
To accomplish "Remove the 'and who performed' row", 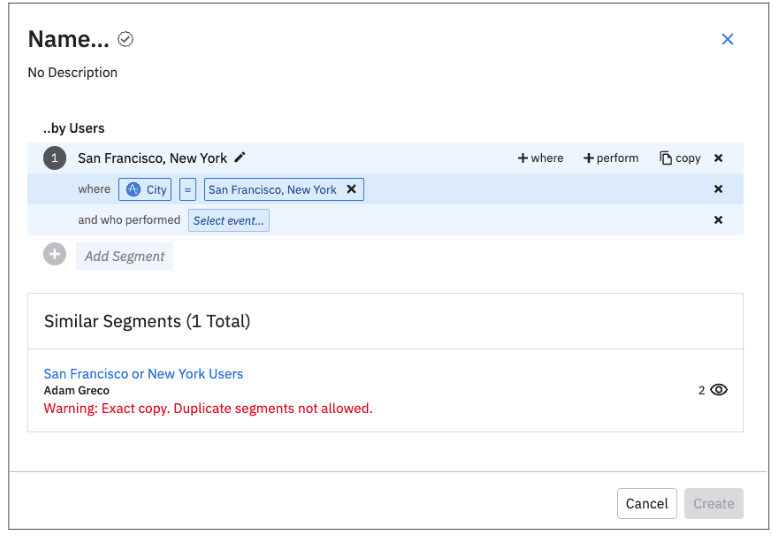I will pos(718,220).
